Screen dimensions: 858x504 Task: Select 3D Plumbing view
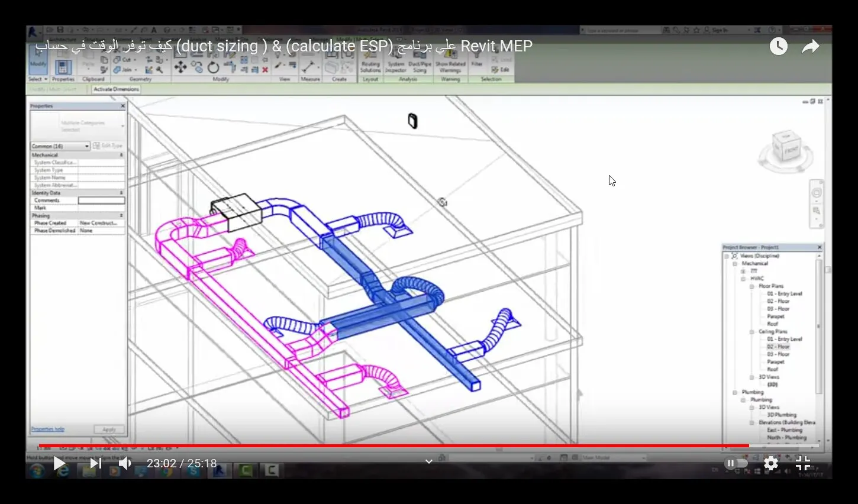(x=782, y=415)
